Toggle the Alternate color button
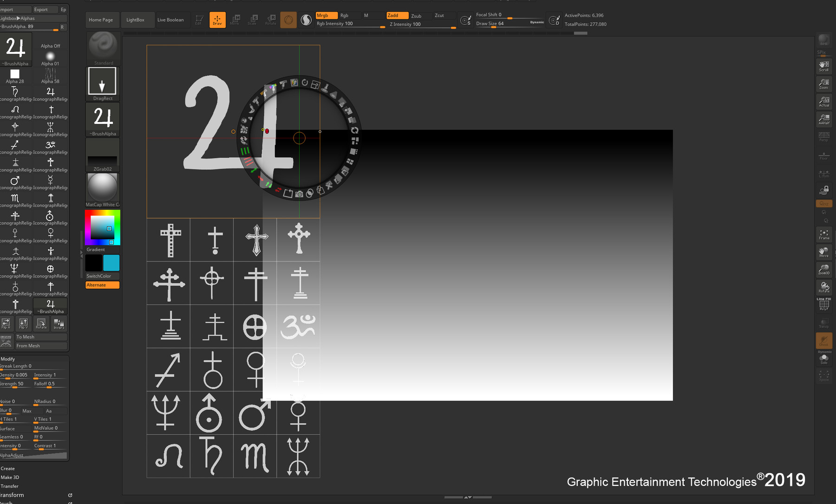The width and height of the screenshot is (836, 504). point(103,285)
